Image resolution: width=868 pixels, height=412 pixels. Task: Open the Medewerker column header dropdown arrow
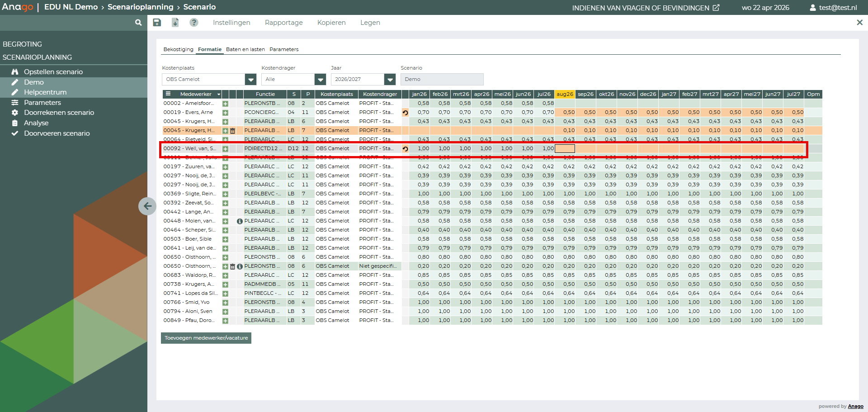pos(219,95)
